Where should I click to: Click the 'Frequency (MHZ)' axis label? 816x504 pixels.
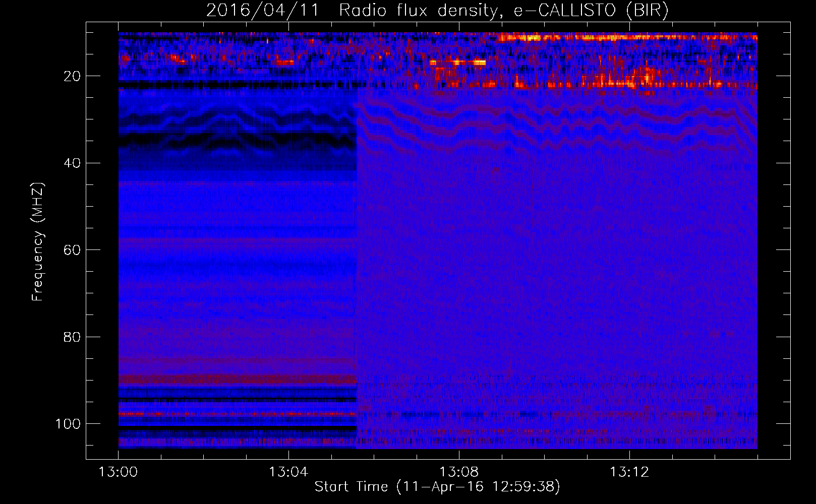[38, 242]
